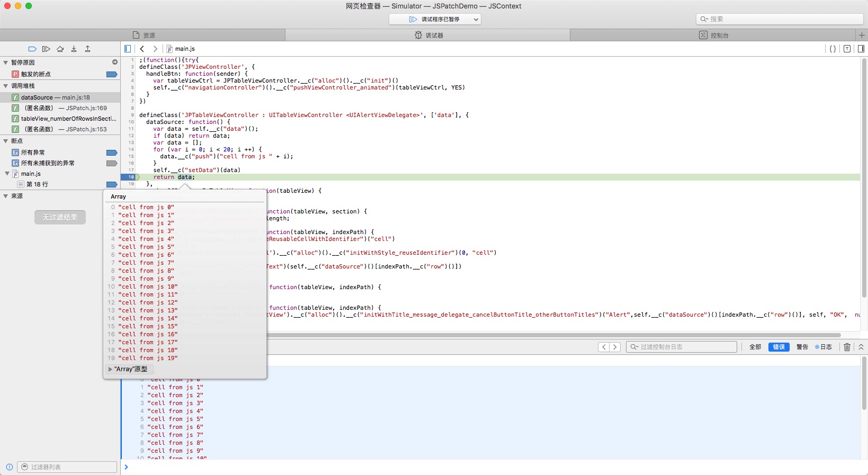This screenshot has width=868, height=475.
Task: Expand the "Array"原型 entry in popover
Action: pos(110,369)
